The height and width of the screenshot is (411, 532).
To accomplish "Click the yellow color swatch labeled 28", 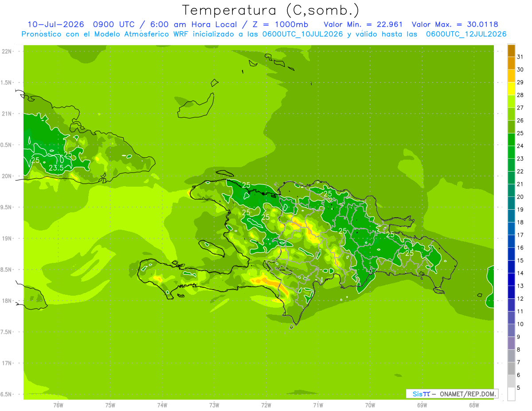I will pyautogui.click(x=511, y=88).
